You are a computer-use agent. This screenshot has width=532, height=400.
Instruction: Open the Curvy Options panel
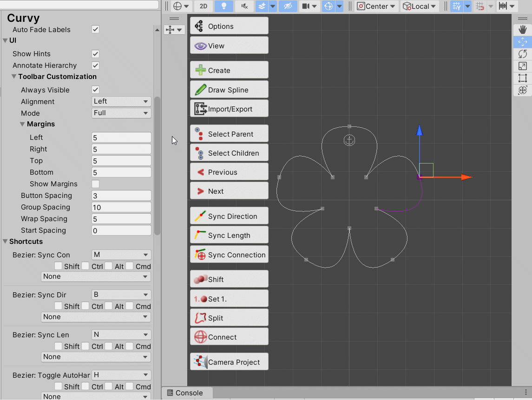[229, 26]
